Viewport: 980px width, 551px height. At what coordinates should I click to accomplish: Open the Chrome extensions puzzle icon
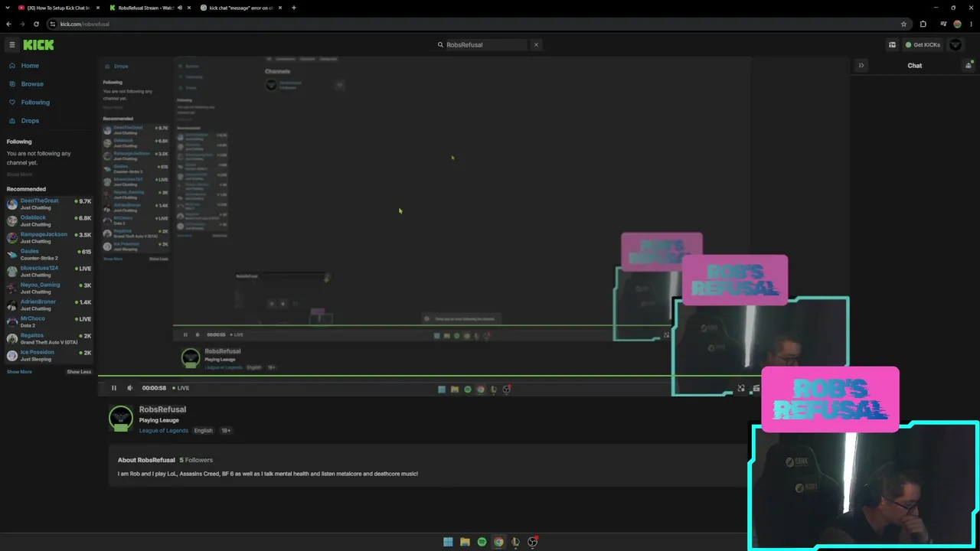[x=923, y=24]
